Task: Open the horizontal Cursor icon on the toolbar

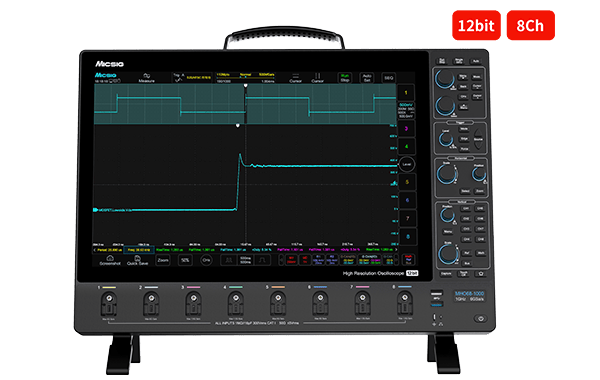Action: (295, 78)
